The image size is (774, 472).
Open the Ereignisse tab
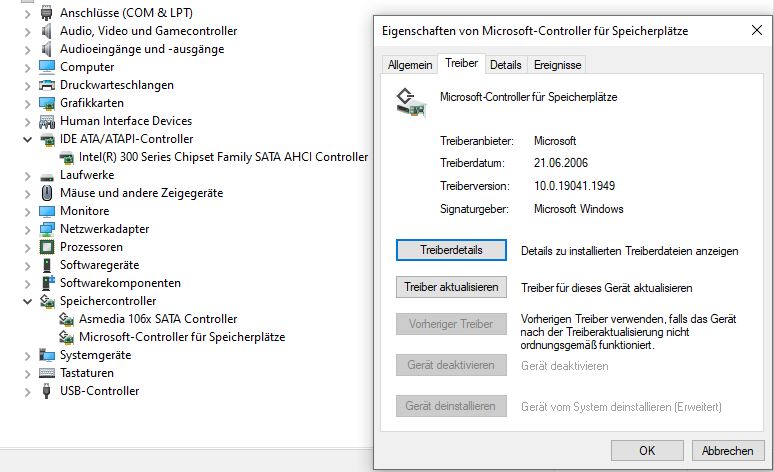coord(557,65)
